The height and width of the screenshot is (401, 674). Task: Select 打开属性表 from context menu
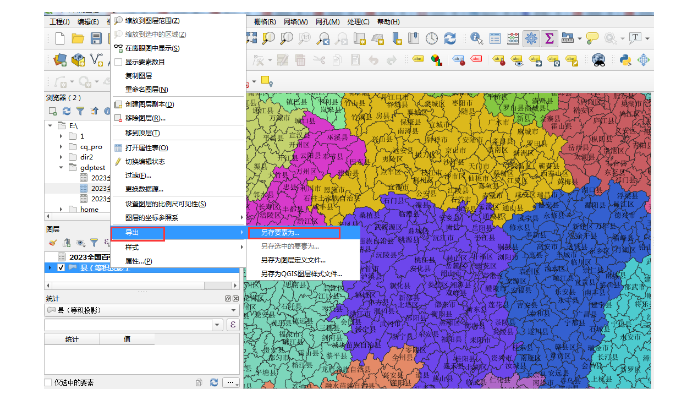click(x=178, y=148)
